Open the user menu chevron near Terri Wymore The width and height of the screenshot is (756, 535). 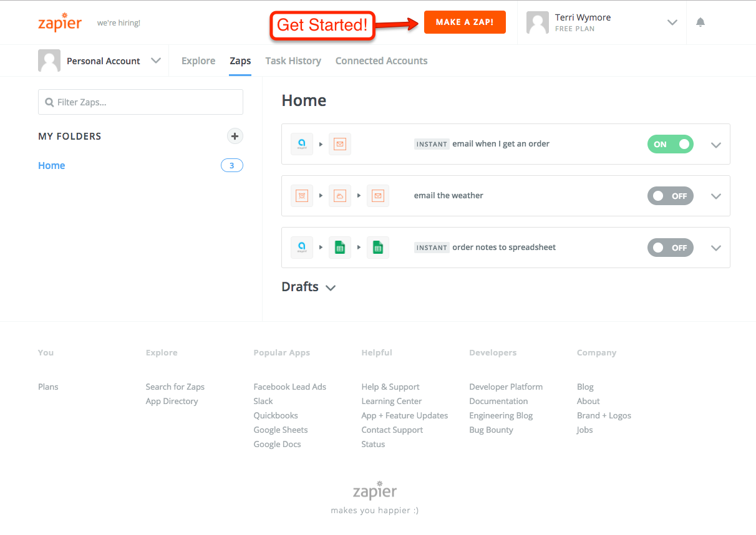672,22
